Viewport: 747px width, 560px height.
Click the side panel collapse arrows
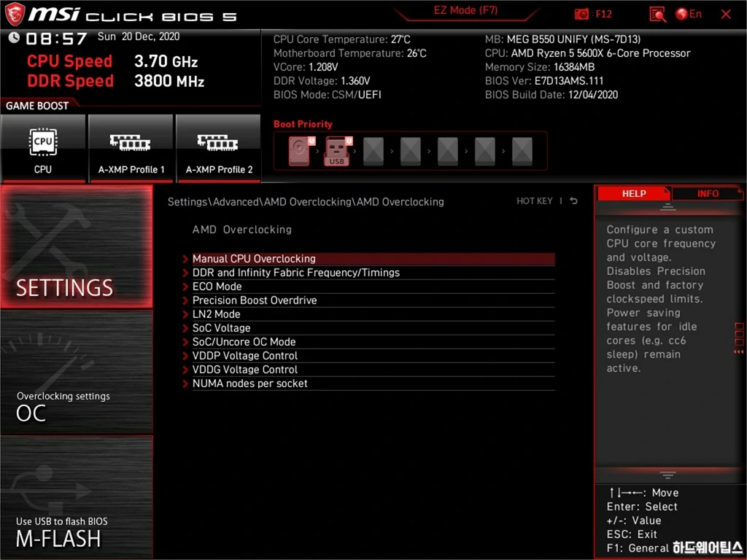pyautogui.click(x=738, y=352)
